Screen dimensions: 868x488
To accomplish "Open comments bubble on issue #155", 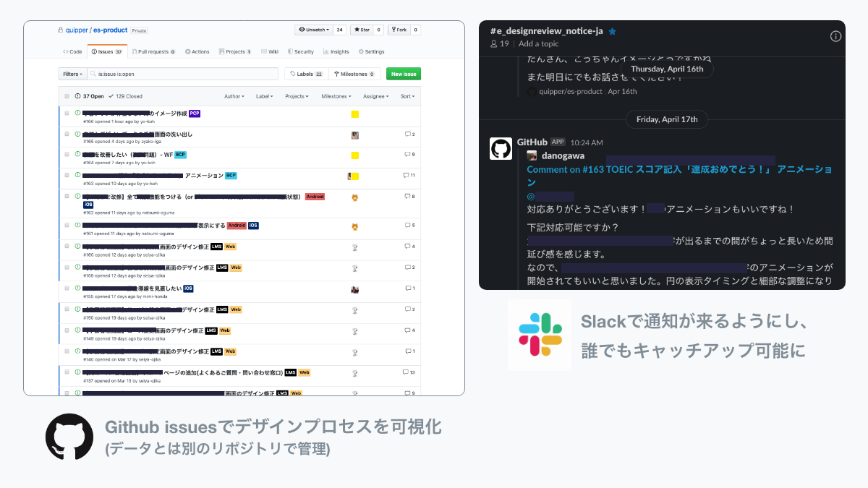I will pos(409,288).
